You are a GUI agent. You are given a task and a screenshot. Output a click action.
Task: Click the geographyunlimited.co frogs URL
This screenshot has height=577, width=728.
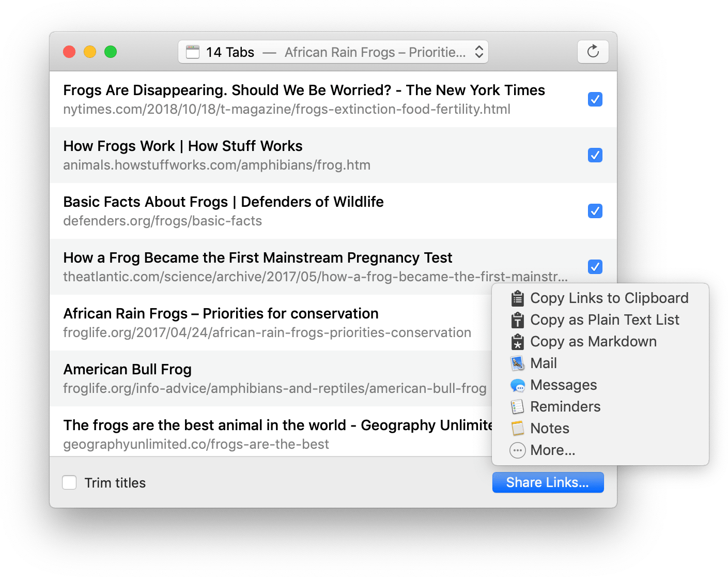pyautogui.click(x=196, y=445)
